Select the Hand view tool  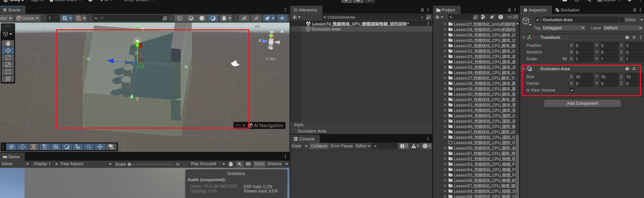(x=8, y=43)
